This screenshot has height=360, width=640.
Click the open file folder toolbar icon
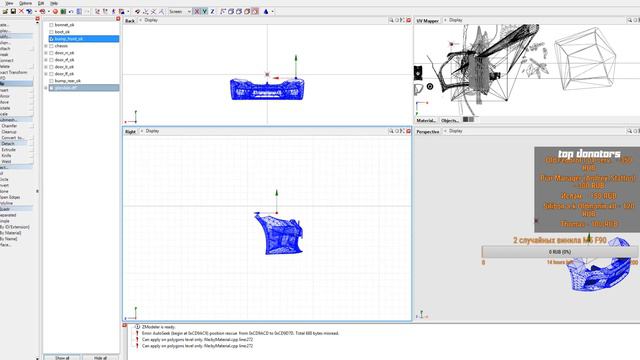pyautogui.click(x=5, y=11)
